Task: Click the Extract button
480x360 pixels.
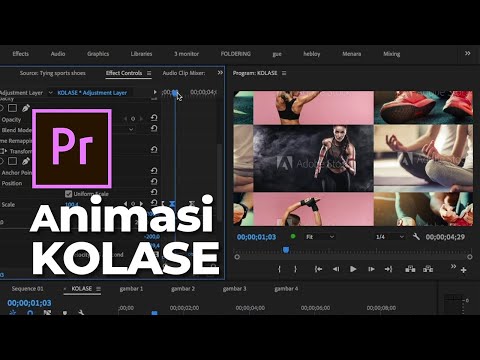Action: tap(428, 269)
